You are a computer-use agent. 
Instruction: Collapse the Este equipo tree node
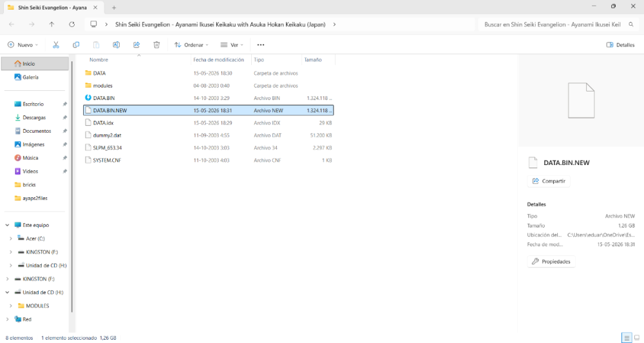pos(7,225)
